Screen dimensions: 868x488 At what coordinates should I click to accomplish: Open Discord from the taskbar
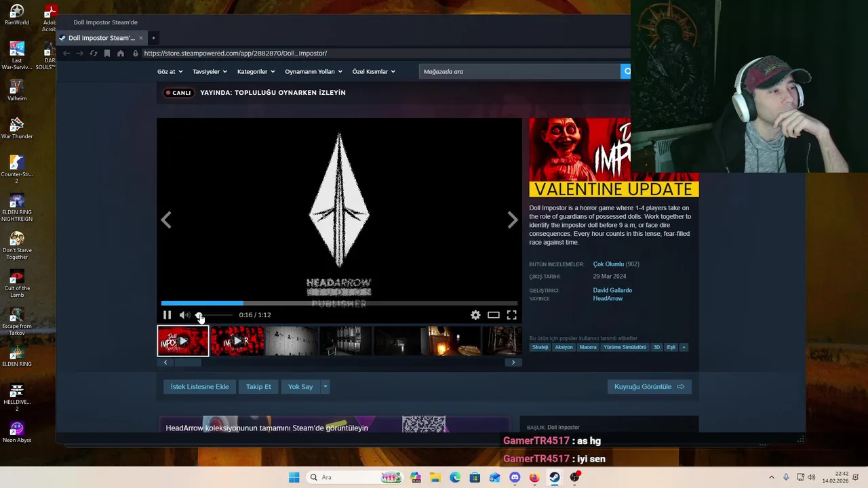515,477
